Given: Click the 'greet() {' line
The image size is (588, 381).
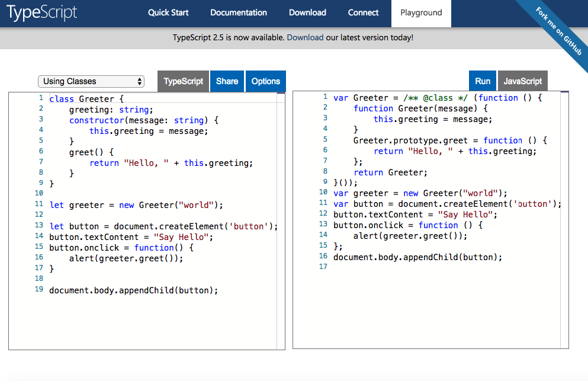Looking at the screenshot, I should [x=91, y=152].
